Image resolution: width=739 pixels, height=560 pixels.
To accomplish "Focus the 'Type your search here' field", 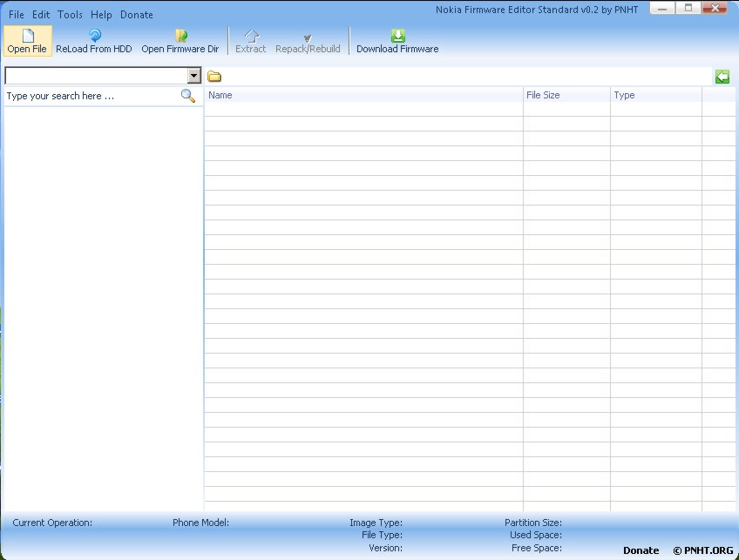I will (92, 96).
